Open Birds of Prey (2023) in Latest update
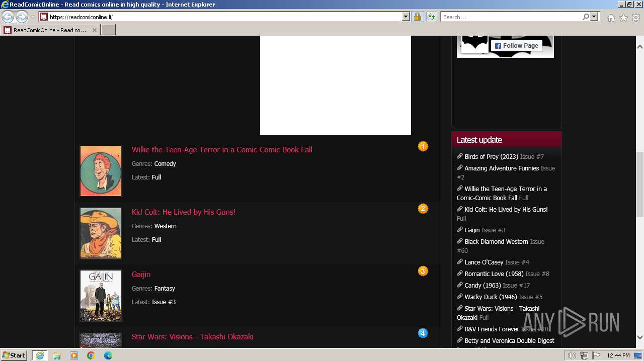Image resolution: width=644 pixels, height=362 pixels. (x=491, y=156)
